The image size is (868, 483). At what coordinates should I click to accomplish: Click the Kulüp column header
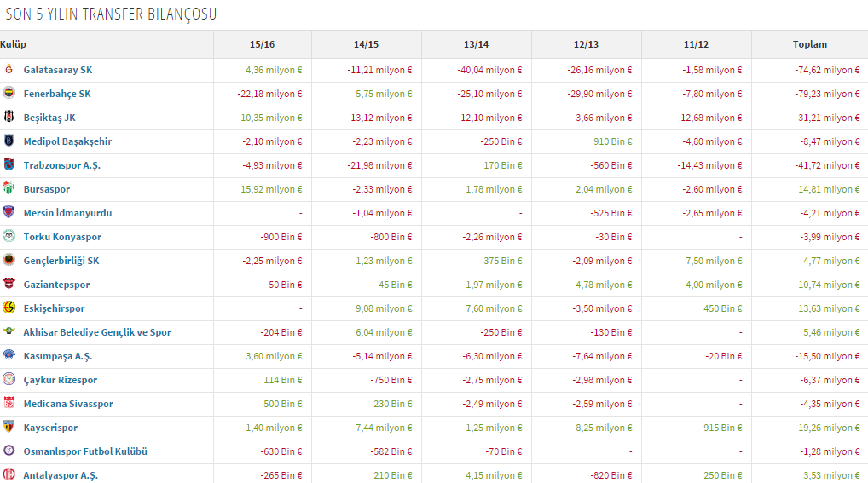[x=13, y=44]
